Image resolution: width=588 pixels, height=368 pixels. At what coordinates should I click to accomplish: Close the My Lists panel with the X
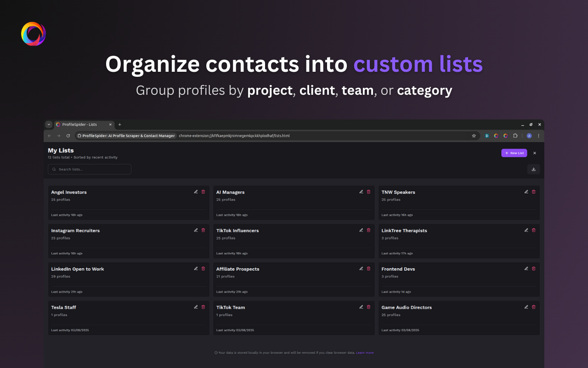(x=534, y=153)
